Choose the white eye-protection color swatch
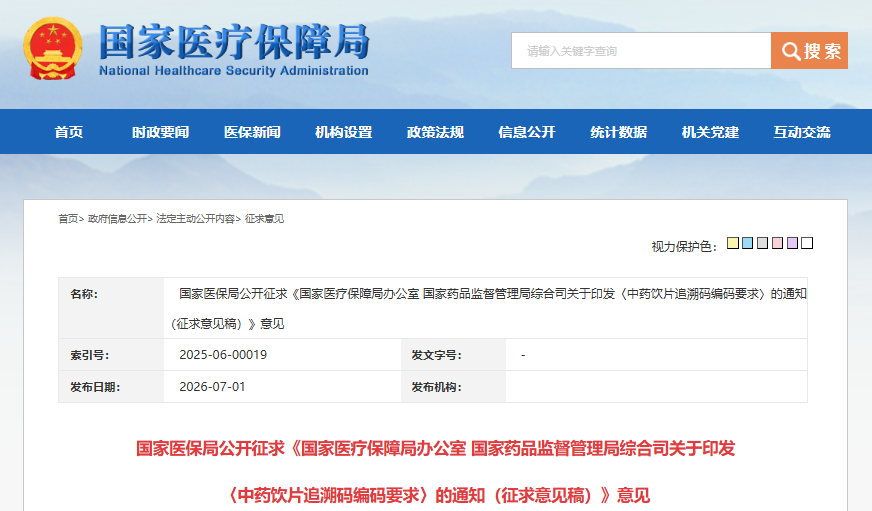This screenshot has height=511, width=872. pyautogui.click(x=807, y=243)
